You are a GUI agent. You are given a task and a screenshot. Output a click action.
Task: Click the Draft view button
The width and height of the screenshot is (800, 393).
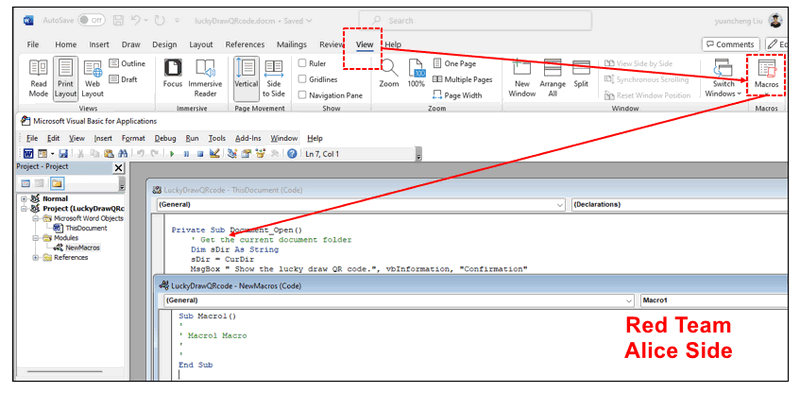tap(123, 79)
